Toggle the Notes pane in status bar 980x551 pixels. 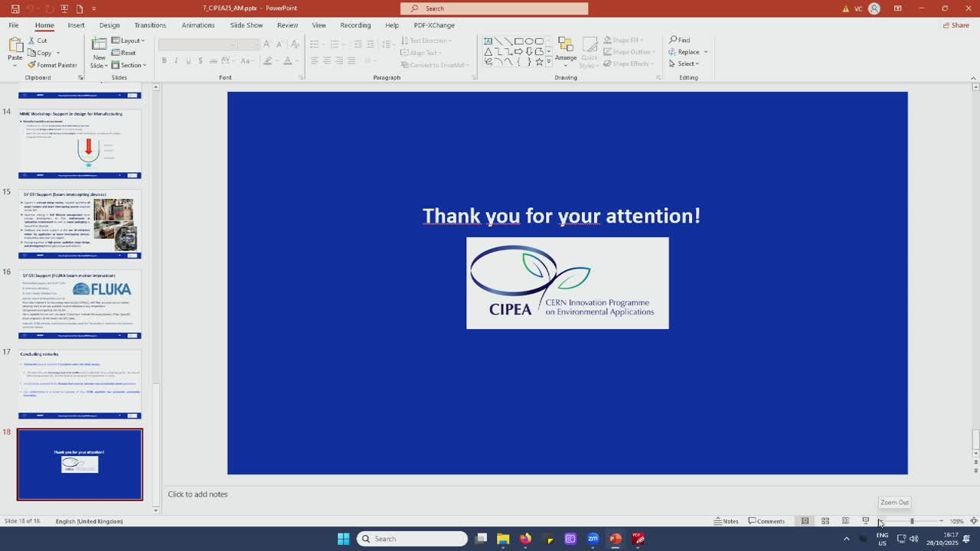tap(726, 521)
